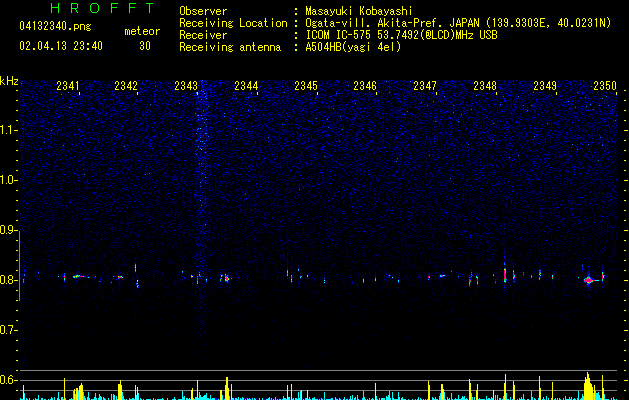Click the 2344 time marker
This screenshot has height=400, width=629.
[246, 85]
